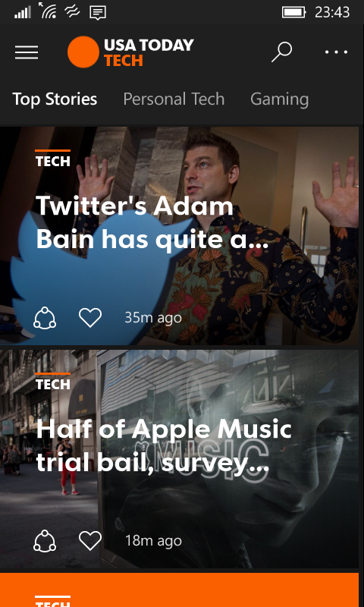Switch to the Personal Tech tab

[x=174, y=99]
